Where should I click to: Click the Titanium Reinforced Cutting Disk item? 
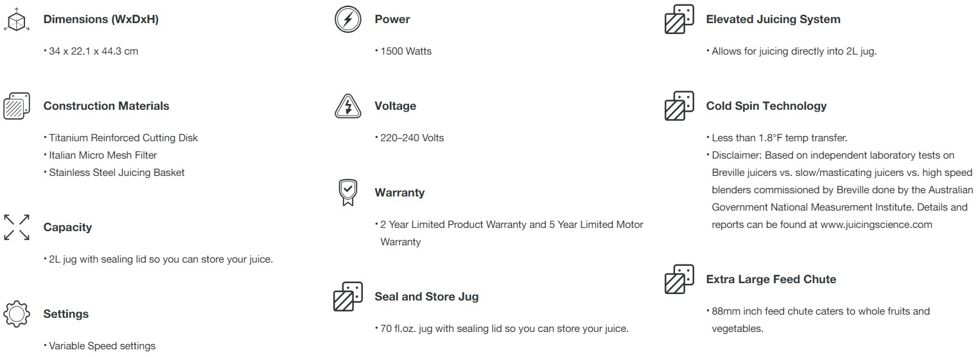pyautogui.click(x=123, y=137)
